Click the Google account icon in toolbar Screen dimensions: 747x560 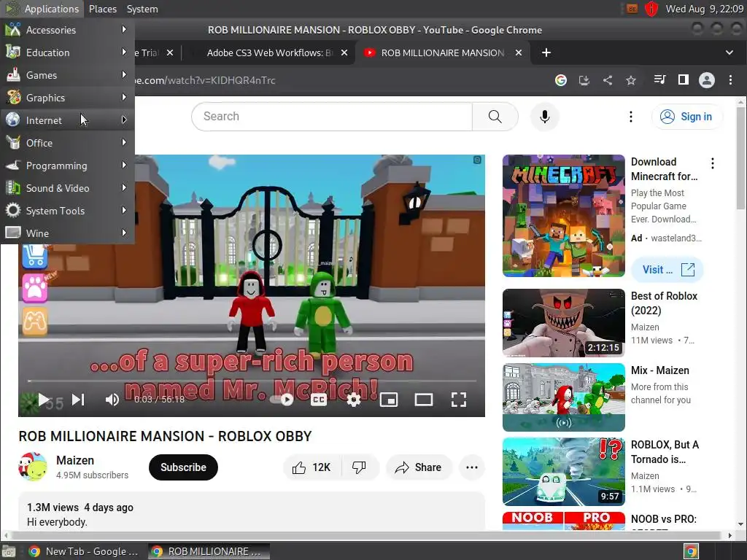[x=561, y=80]
